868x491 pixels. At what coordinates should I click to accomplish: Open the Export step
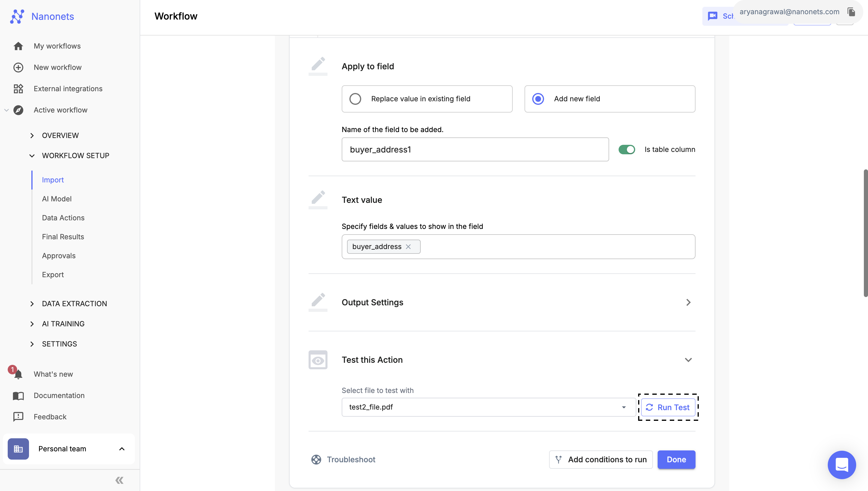pyautogui.click(x=53, y=275)
